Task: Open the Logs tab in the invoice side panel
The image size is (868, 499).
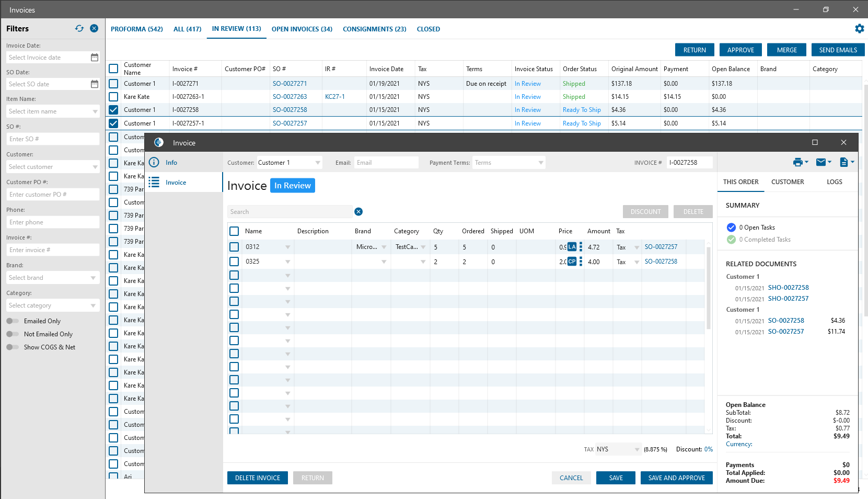Action: pos(834,182)
